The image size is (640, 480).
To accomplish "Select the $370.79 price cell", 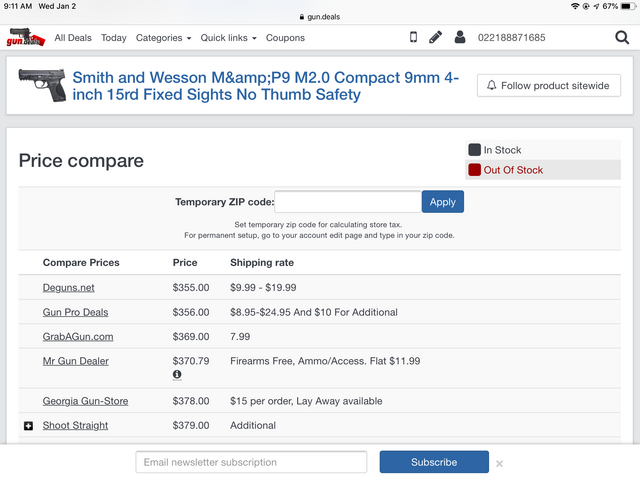I will (x=191, y=361).
